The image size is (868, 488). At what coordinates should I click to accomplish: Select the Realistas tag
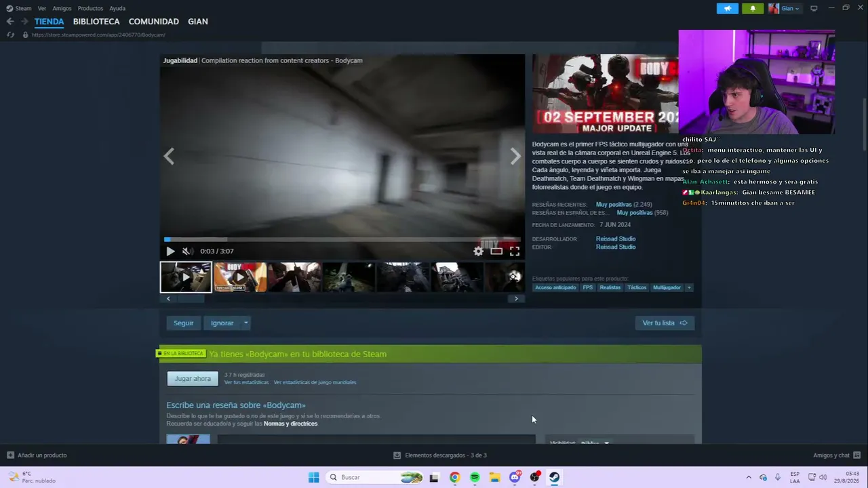[610, 287]
